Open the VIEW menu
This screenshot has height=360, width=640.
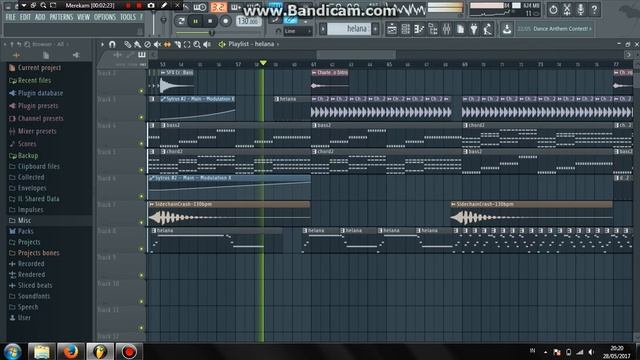coord(83,17)
